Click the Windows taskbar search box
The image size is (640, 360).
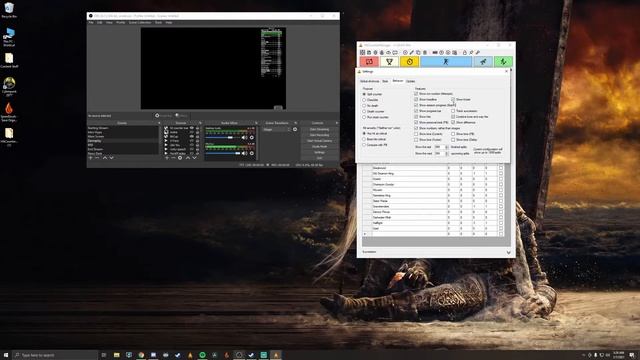coord(55,355)
